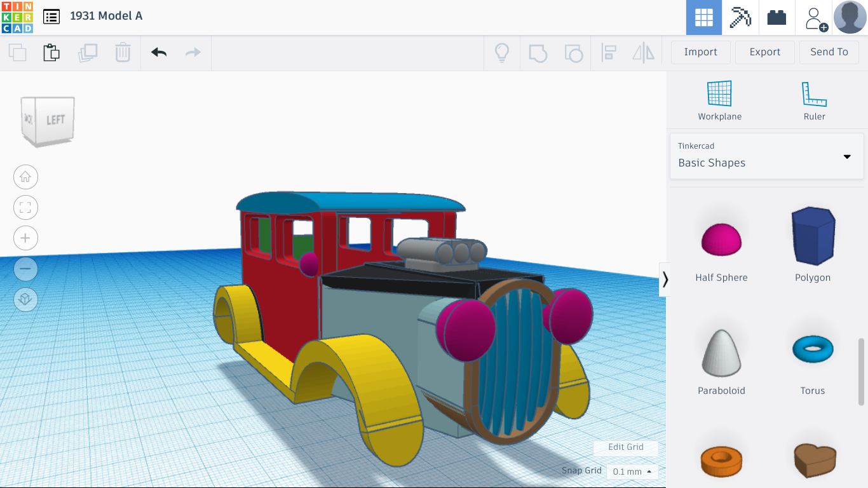This screenshot has height=488, width=868.
Task: Group the selected shapes
Action: 538,53
